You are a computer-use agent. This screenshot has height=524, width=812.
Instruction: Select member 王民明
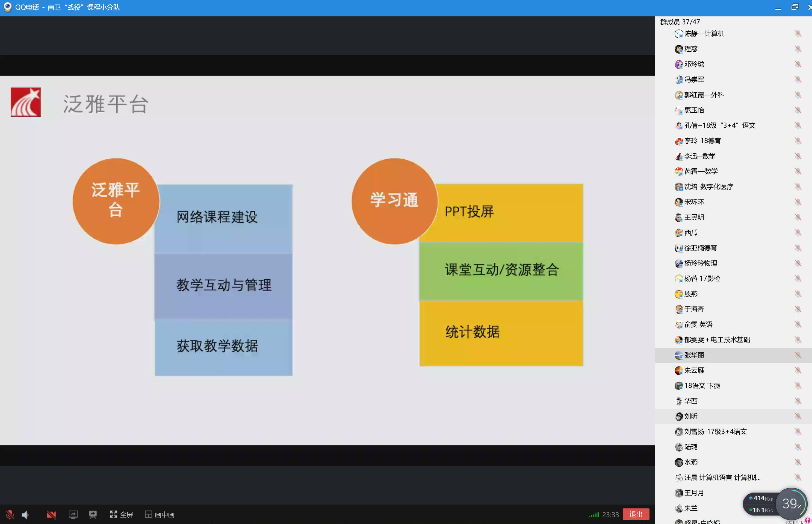[x=733, y=217]
